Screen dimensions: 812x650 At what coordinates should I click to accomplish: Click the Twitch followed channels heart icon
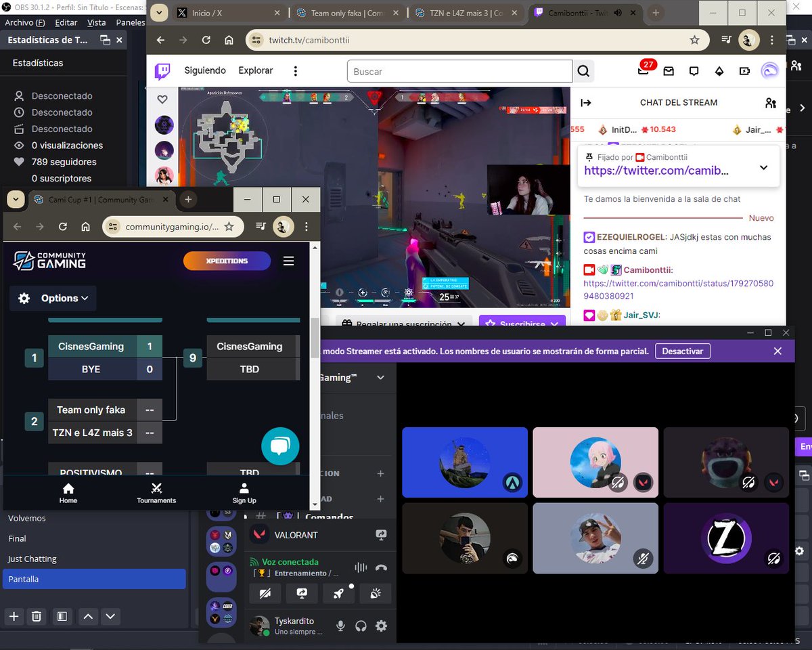162,100
